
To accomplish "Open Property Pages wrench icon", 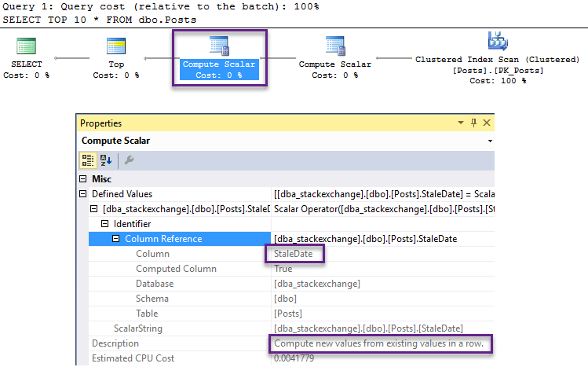I will pyautogui.click(x=129, y=160).
